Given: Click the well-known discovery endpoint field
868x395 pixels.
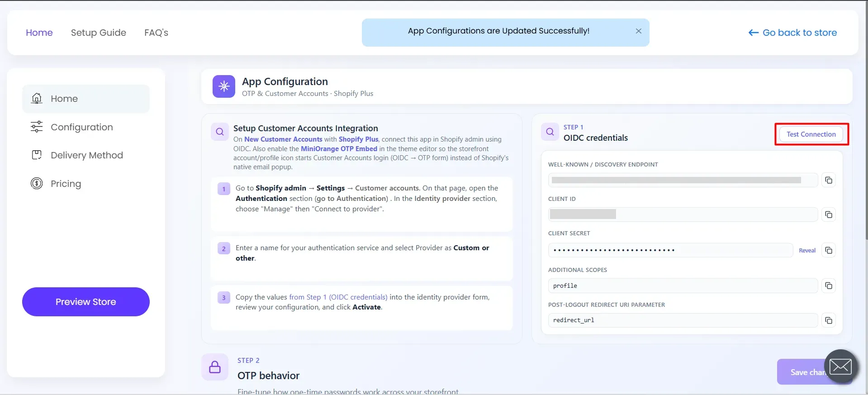Looking at the screenshot, I should 683,180.
